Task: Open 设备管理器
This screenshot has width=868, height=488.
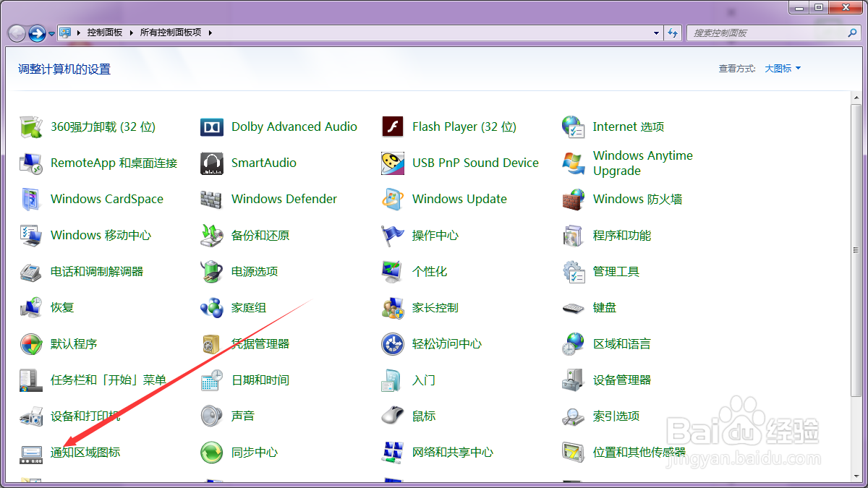Action: pyautogui.click(x=623, y=380)
